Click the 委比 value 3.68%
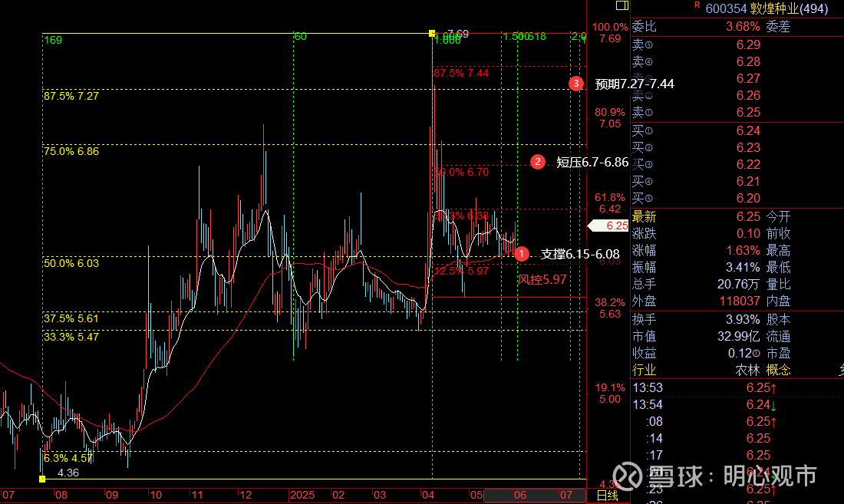844x504 pixels. click(x=743, y=26)
